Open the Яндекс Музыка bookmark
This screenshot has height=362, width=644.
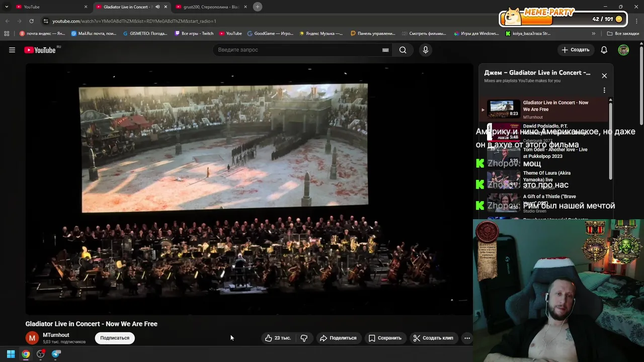coord(321,34)
